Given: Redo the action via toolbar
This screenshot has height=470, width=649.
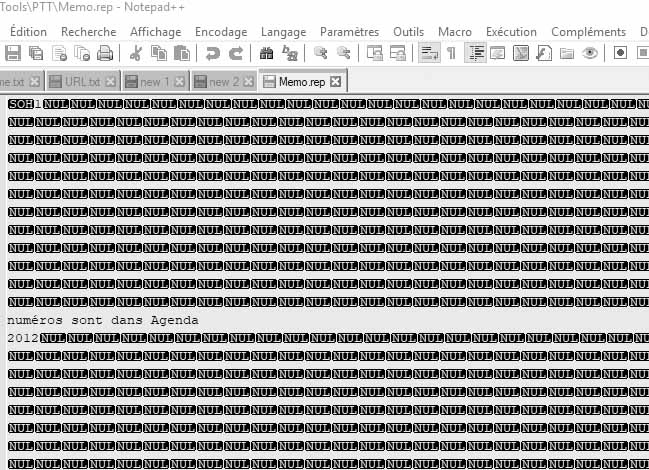Looking at the screenshot, I should pos(236,53).
